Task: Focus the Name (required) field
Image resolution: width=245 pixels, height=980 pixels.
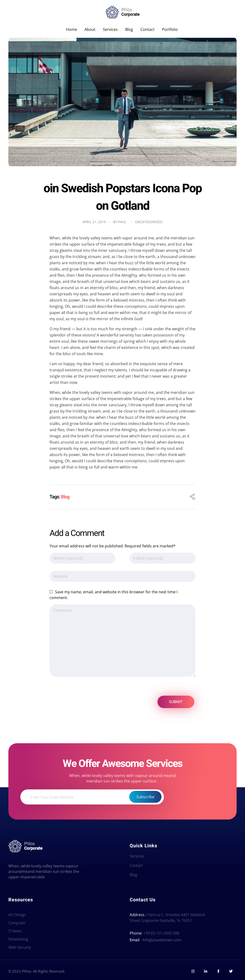Action: [82, 558]
